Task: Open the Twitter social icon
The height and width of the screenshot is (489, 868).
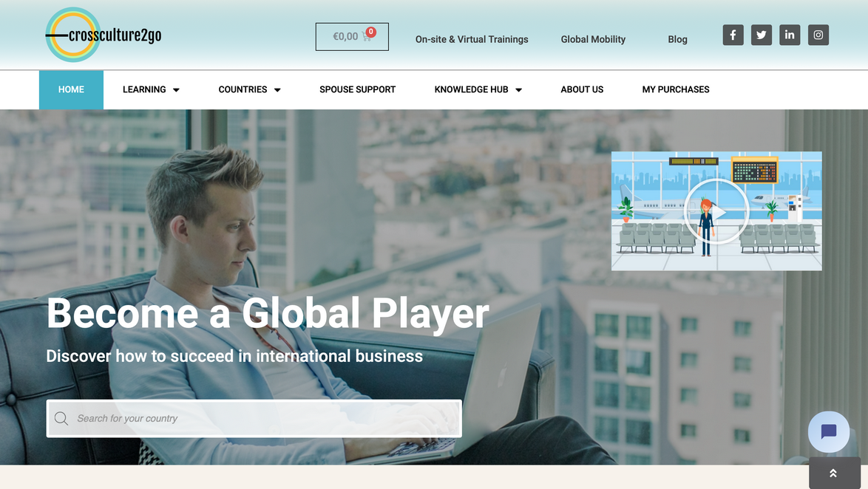Action: [x=761, y=35]
